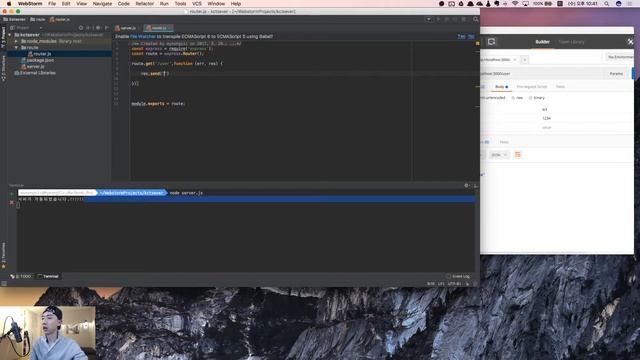This screenshot has height=360, width=640.
Task: Click the UTF-8 encoding in status bar
Action: pyautogui.click(x=454, y=284)
